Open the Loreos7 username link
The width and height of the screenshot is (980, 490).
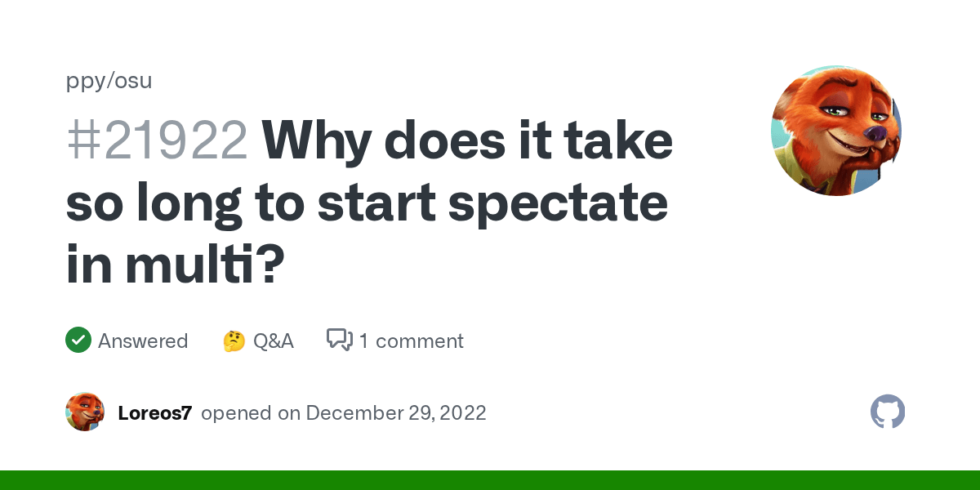[154, 413]
